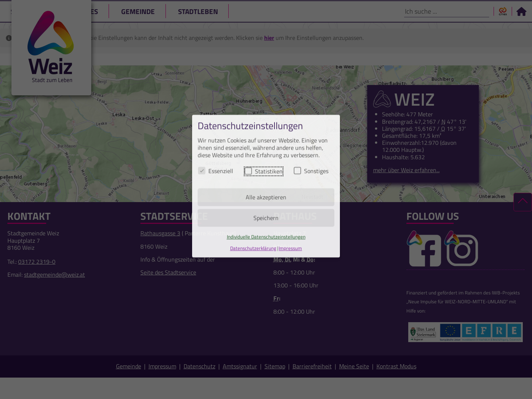Click the EFRE funding logos banner

point(465,332)
